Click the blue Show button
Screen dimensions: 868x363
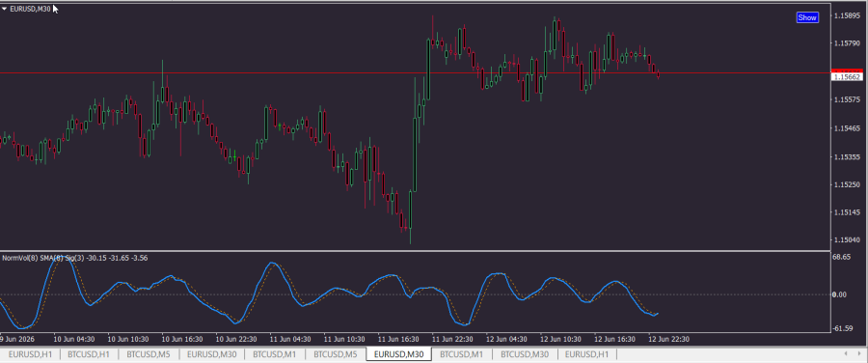click(x=807, y=17)
